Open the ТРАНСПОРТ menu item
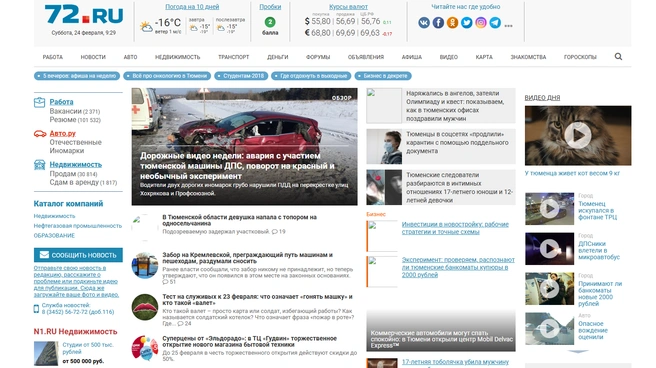Viewport: 656px width, 368px height. [233, 57]
